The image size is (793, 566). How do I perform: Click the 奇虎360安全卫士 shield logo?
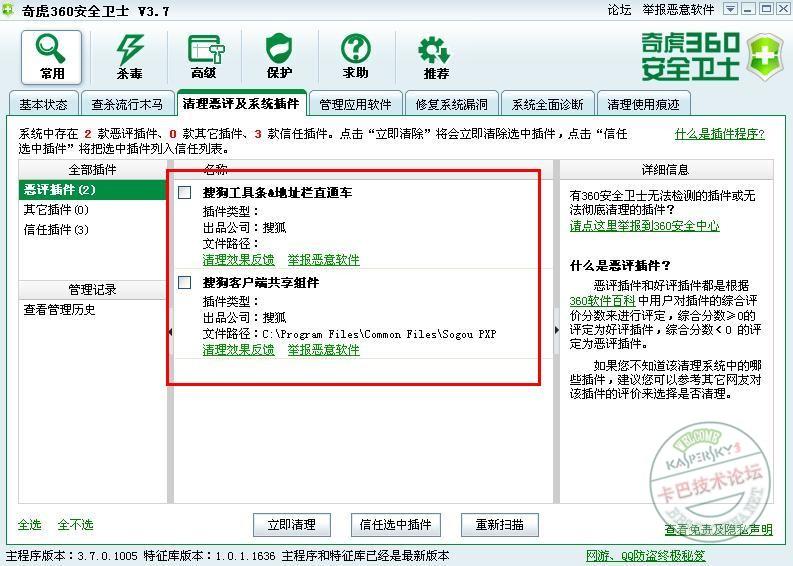coord(765,57)
